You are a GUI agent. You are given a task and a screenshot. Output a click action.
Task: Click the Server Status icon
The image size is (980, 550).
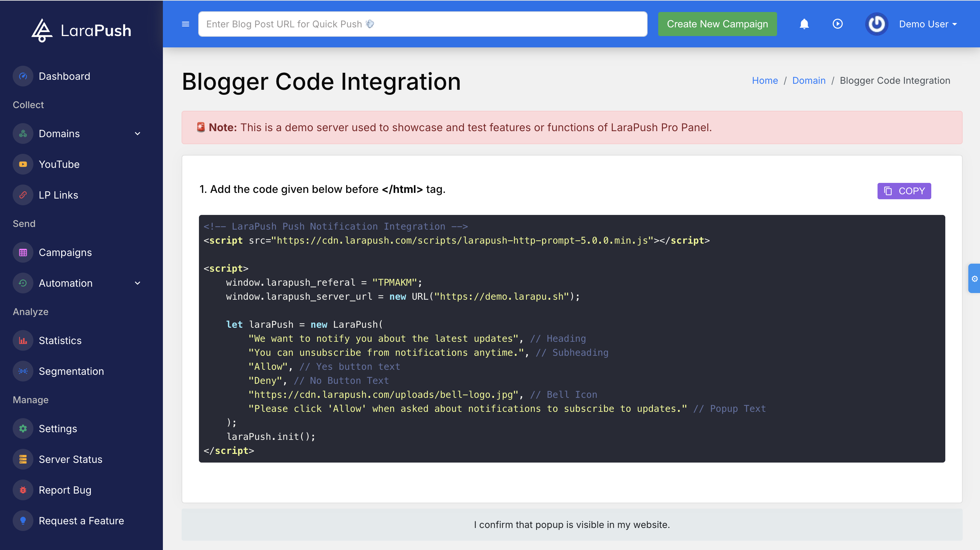[x=23, y=460]
